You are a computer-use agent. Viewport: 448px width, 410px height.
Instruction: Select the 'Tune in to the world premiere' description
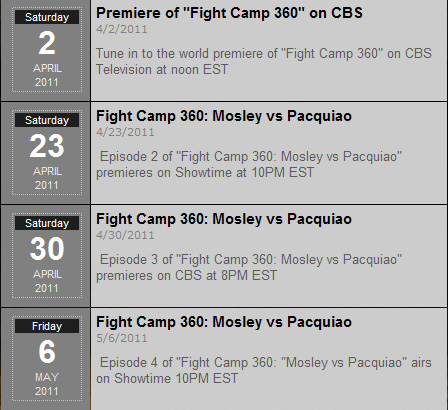pyautogui.click(x=264, y=61)
